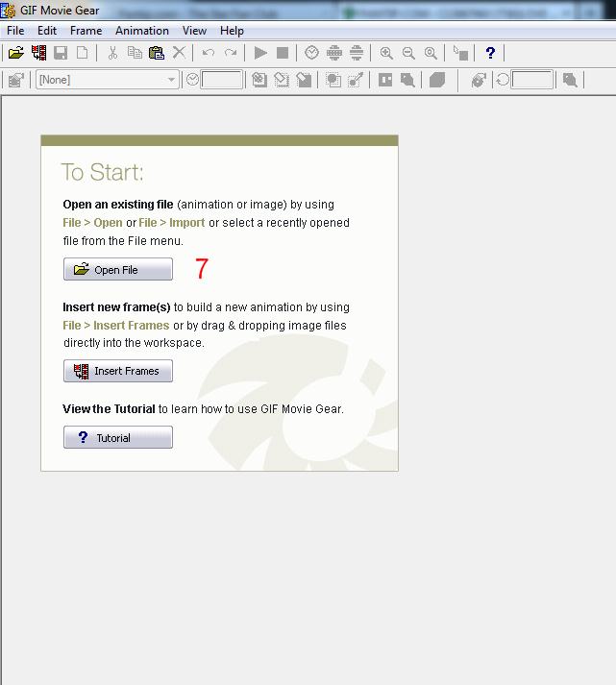
Task: Click the Paste clipboard icon
Action: (x=157, y=53)
